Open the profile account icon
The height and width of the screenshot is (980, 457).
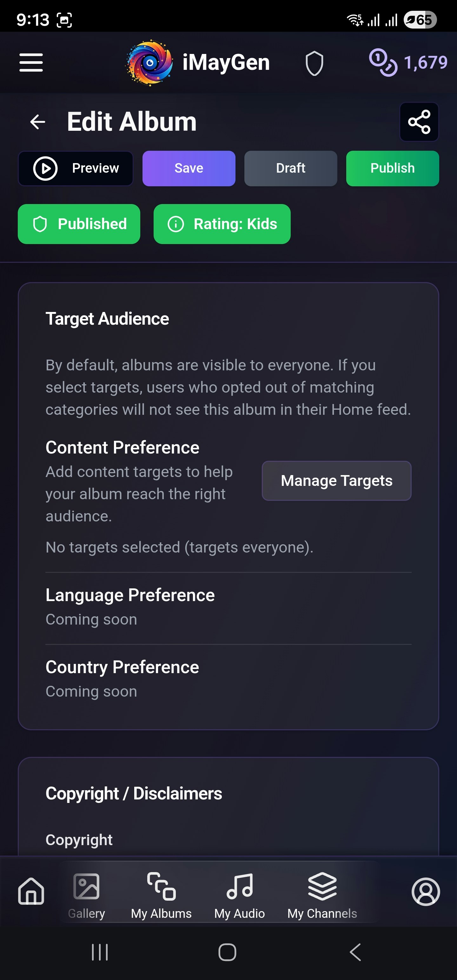425,891
